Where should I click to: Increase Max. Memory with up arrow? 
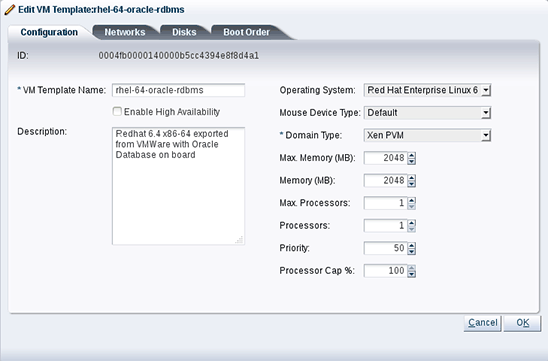pyautogui.click(x=412, y=155)
